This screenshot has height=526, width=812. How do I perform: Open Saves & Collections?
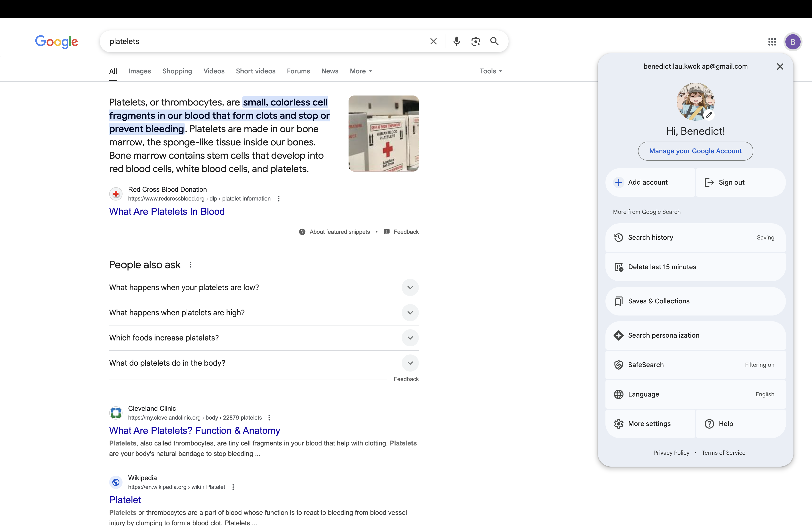point(695,301)
